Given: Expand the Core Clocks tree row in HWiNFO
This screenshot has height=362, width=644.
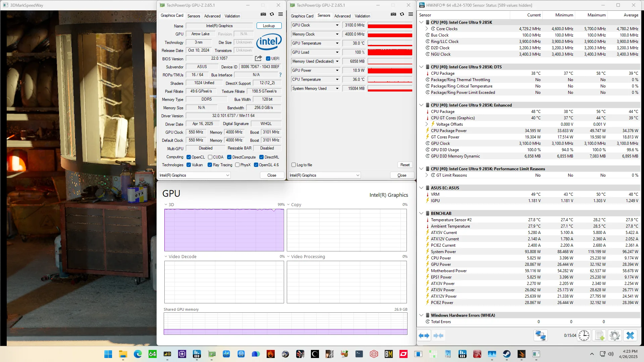Looking at the screenshot, I should click(427, 29).
